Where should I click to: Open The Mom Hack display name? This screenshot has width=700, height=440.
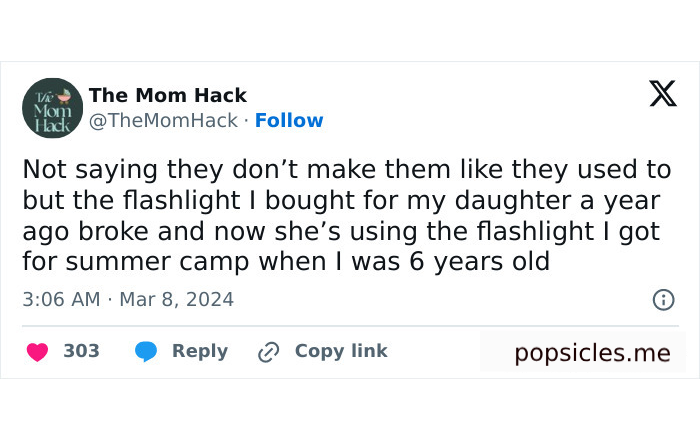(x=167, y=96)
